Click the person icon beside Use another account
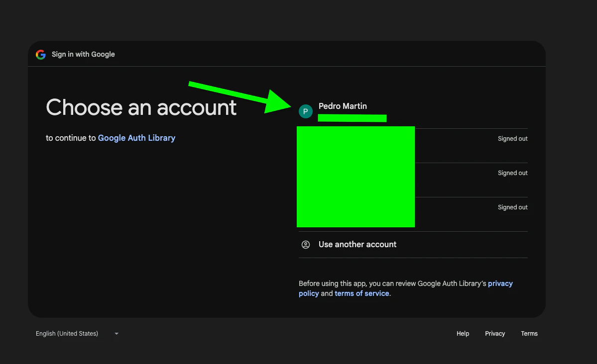The image size is (597, 364). pyautogui.click(x=306, y=244)
